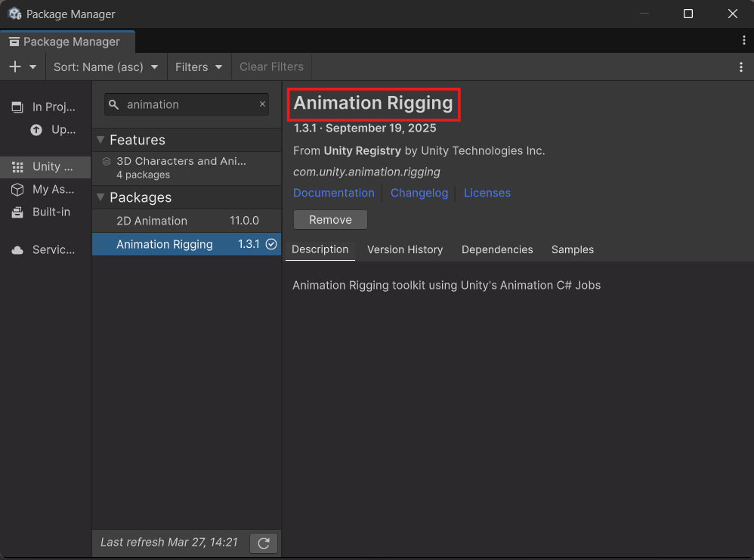The image size is (754, 560).
Task: Open the Changelog link
Action: pyautogui.click(x=419, y=193)
